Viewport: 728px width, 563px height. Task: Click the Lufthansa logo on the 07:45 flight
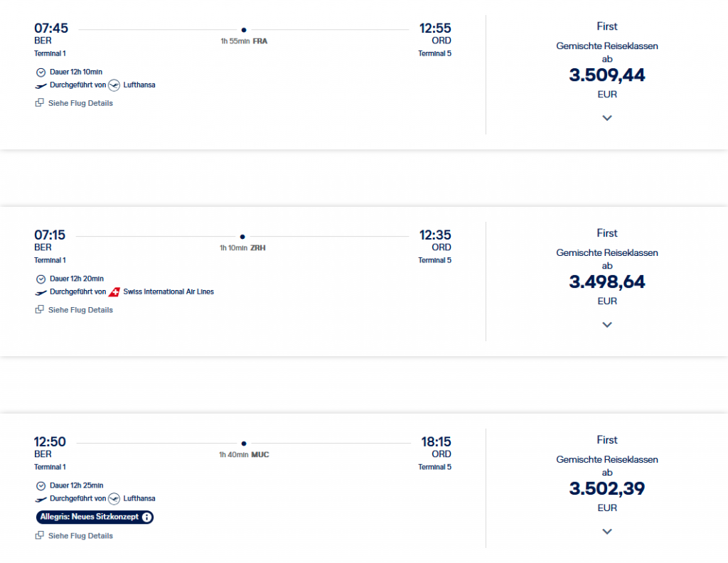[x=114, y=85]
